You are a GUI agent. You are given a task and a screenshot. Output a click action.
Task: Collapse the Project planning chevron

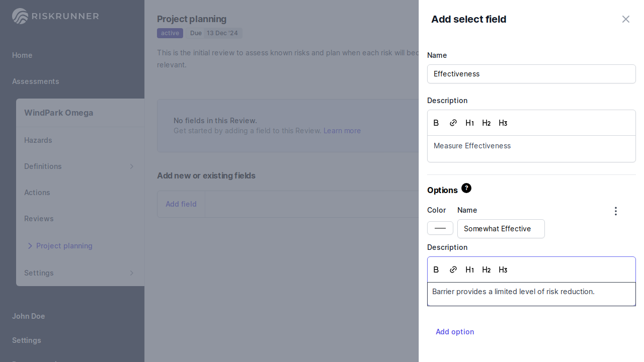(30, 246)
